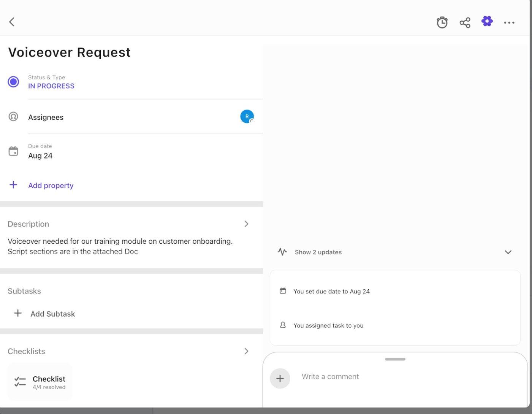The image size is (532, 414).
Task: Open the three-dot more options menu
Action: (x=509, y=22)
